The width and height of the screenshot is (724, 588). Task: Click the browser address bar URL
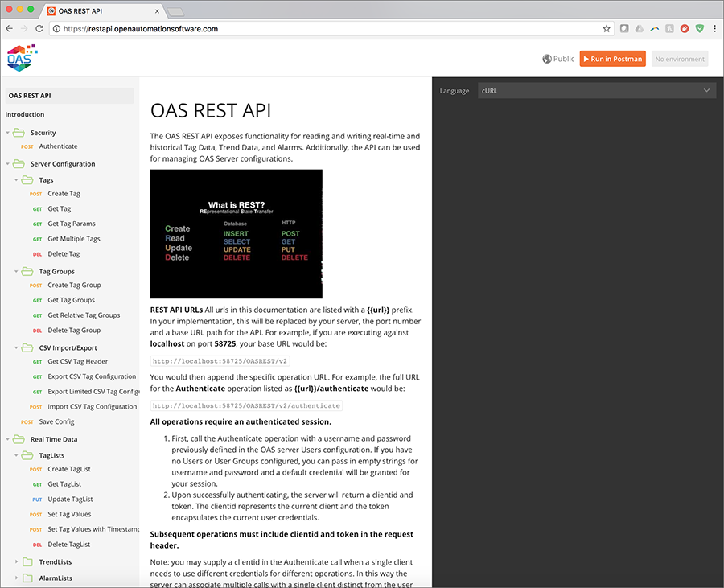(141, 28)
